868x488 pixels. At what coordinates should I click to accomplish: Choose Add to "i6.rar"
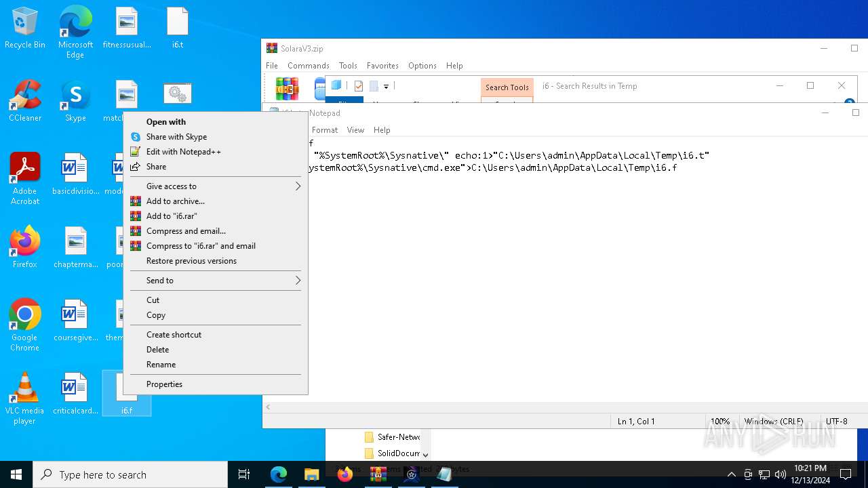(216, 216)
